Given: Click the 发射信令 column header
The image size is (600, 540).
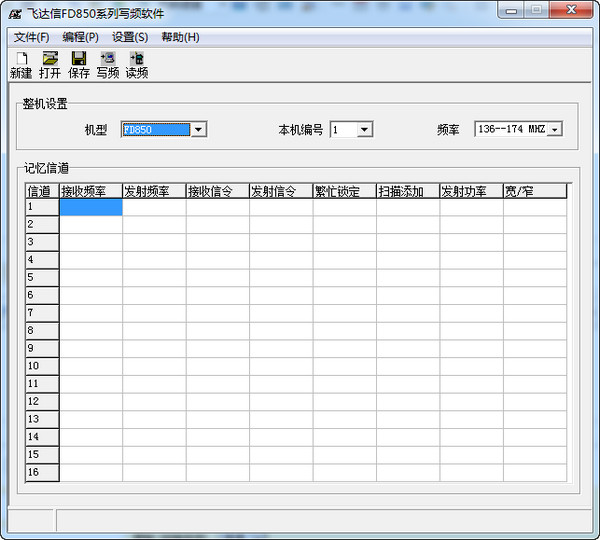Looking at the screenshot, I should pyautogui.click(x=281, y=191).
